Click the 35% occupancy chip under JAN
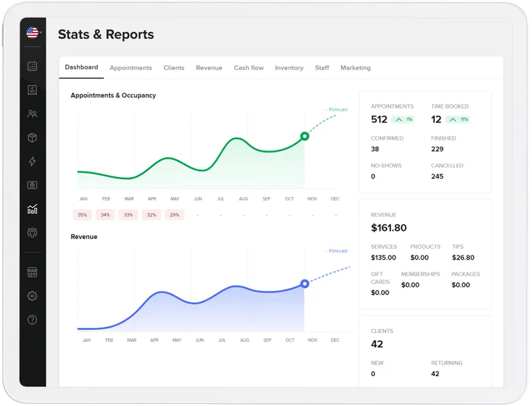This screenshot has width=532, height=406. [x=83, y=215]
